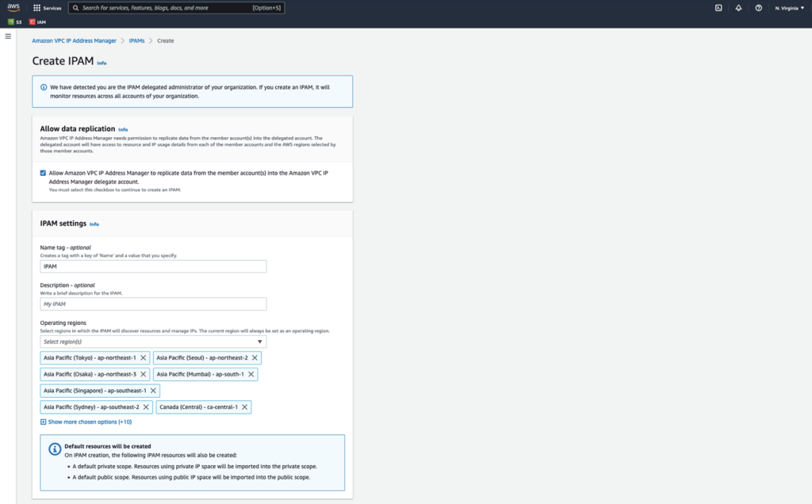Click the 'Operating regions' label

coord(63,323)
